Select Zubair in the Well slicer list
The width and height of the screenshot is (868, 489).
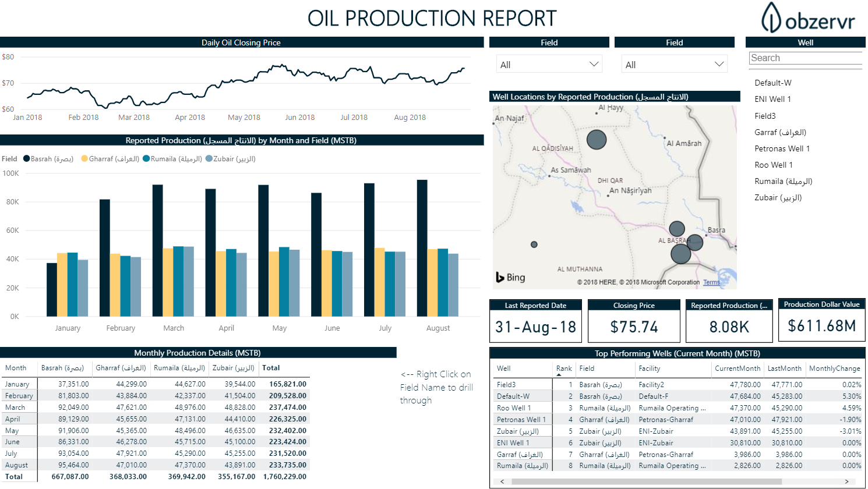[x=778, y=197]
